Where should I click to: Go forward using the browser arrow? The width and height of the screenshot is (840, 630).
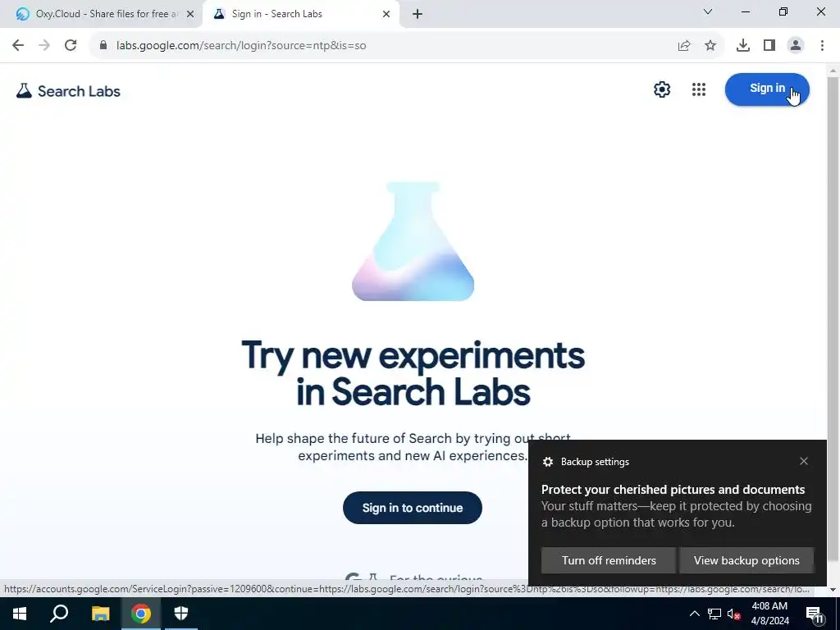[x=44, y=45]
